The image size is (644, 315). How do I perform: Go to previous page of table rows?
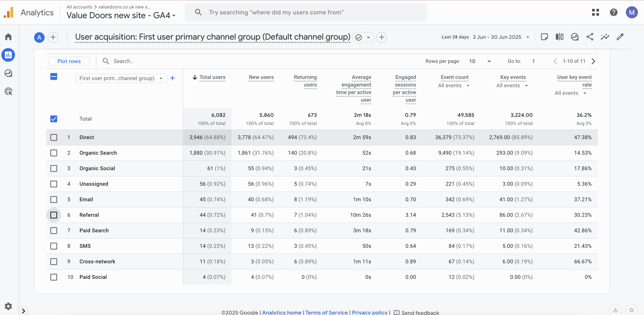tap(555, 61)
